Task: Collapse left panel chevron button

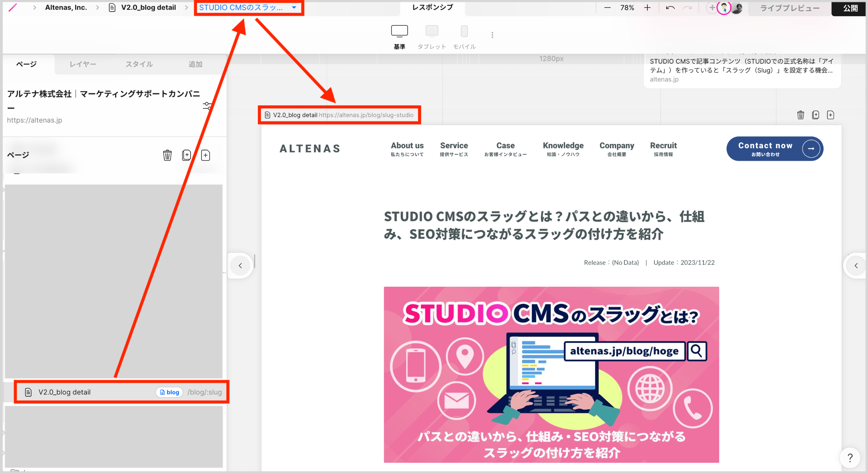Action: click(x=240, y=266)
